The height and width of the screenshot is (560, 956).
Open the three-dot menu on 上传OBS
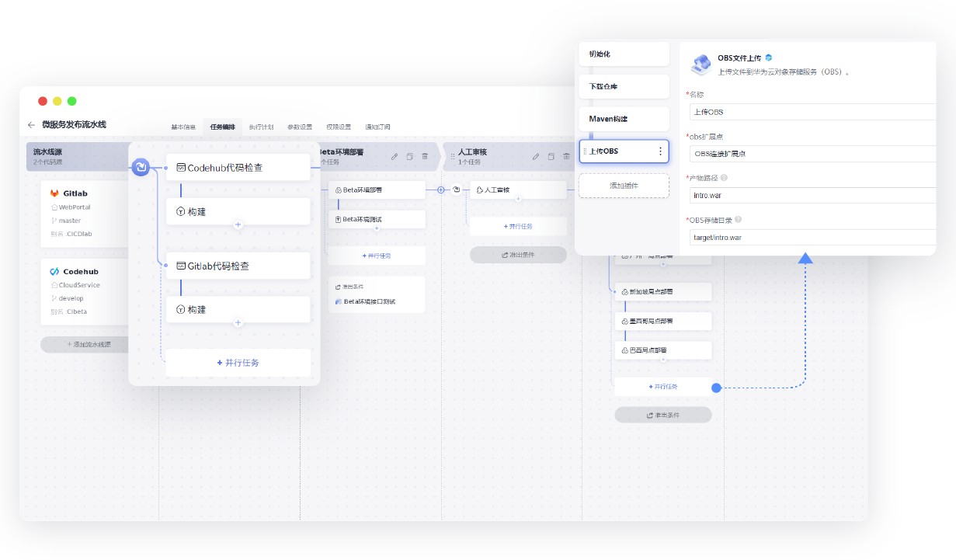point(660,151)
